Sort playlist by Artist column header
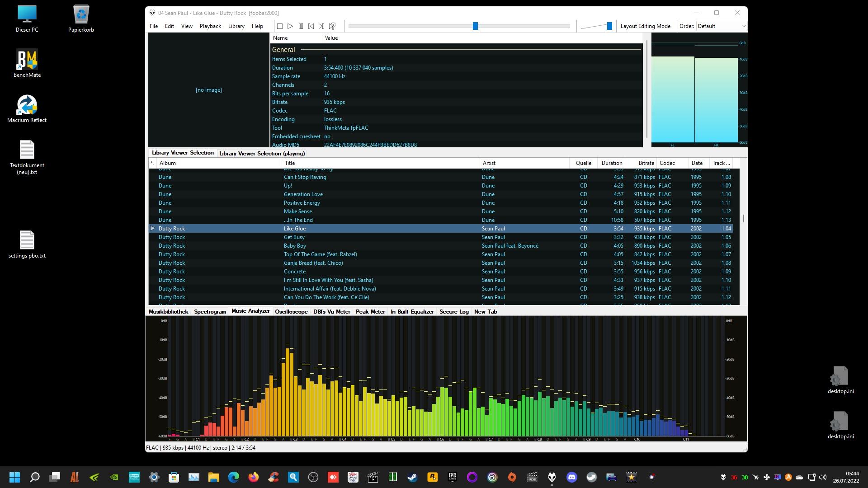Viewport: 868px width, 488px height. pyautogui.click(x=524, y=163)
